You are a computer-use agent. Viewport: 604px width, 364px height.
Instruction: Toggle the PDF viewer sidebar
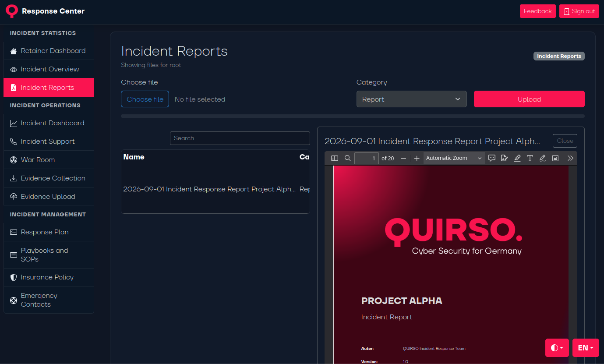[x=335, y=158]
